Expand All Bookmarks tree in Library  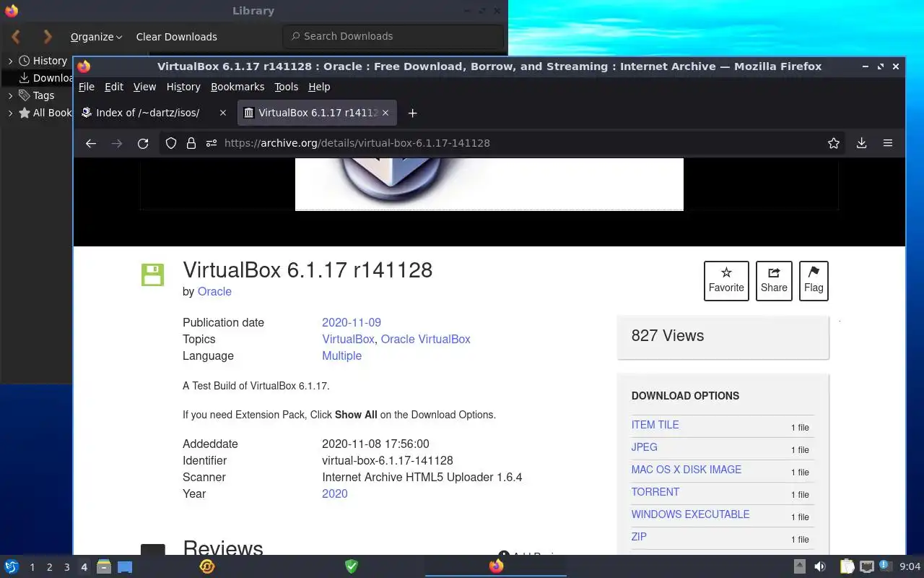tap(10, 113)
